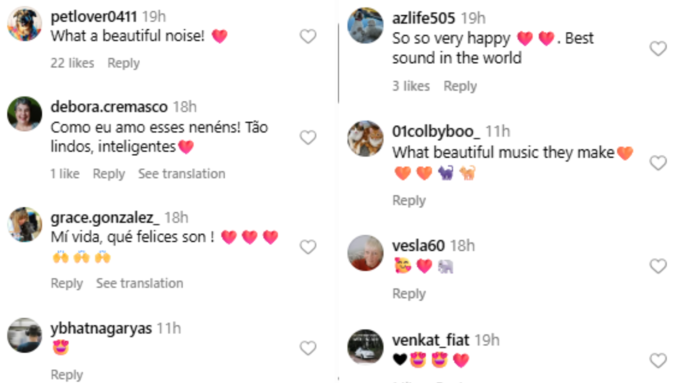
Task: Open petlover0411's profile picture
Action: coord(24,24)
